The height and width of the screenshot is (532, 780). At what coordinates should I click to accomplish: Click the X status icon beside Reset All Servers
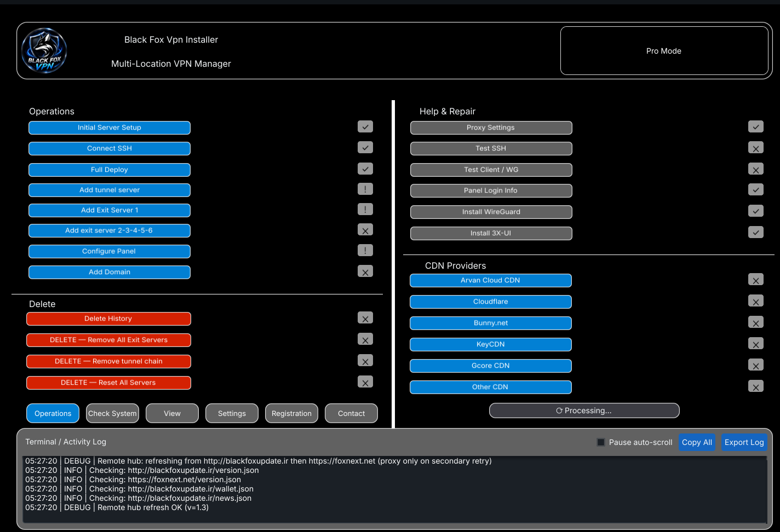coord(365,383)
